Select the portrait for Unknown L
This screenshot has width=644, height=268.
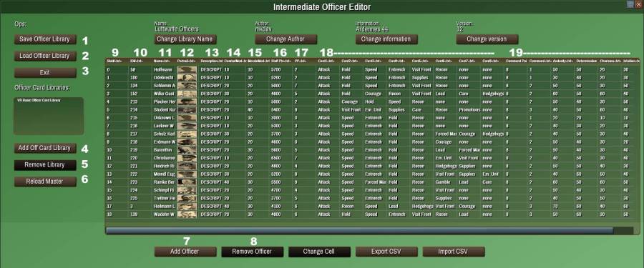point(187,118)
